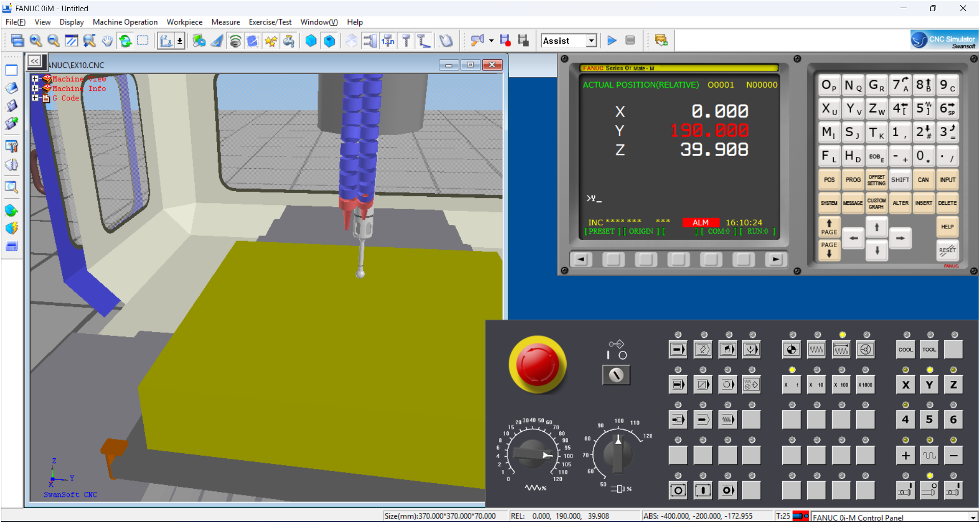Viewport: 980px width, 523px height.
Task: Select the dashed rectangle window-zoom tool
Action: [x=143, y=41]
